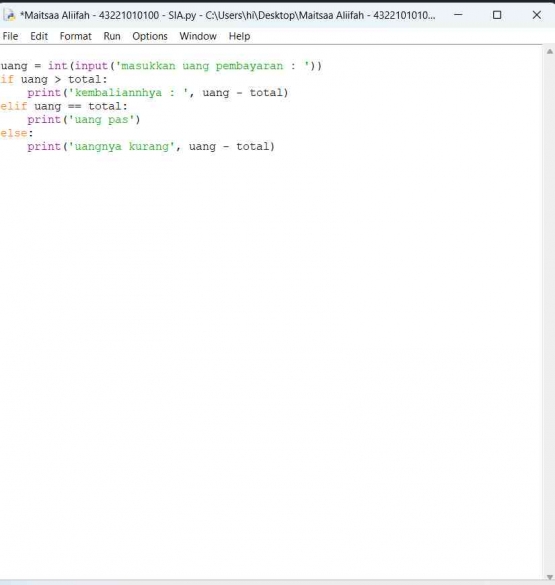
Task: Open the Options menu
Action: 150,36
